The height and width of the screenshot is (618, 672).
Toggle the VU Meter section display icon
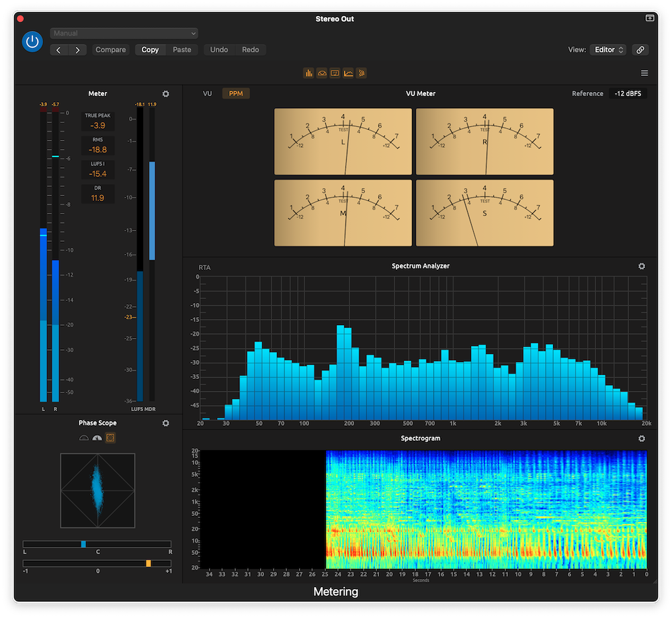(x=321, y=73)
